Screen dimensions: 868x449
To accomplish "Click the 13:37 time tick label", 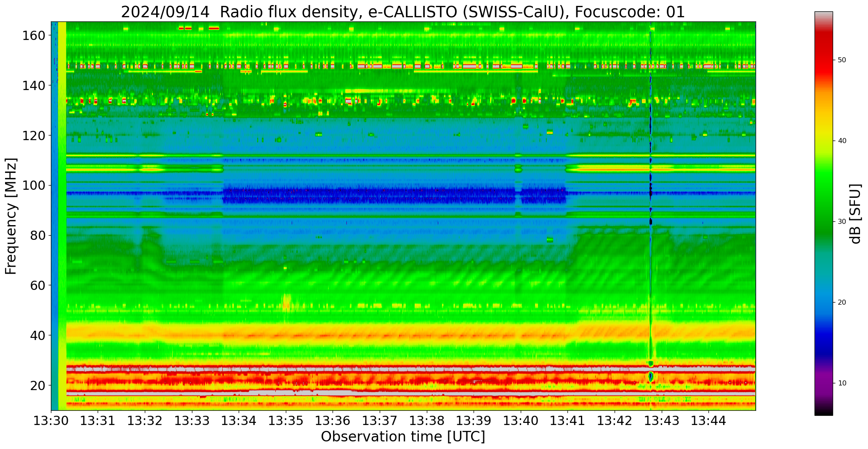I will pos(380,421).
